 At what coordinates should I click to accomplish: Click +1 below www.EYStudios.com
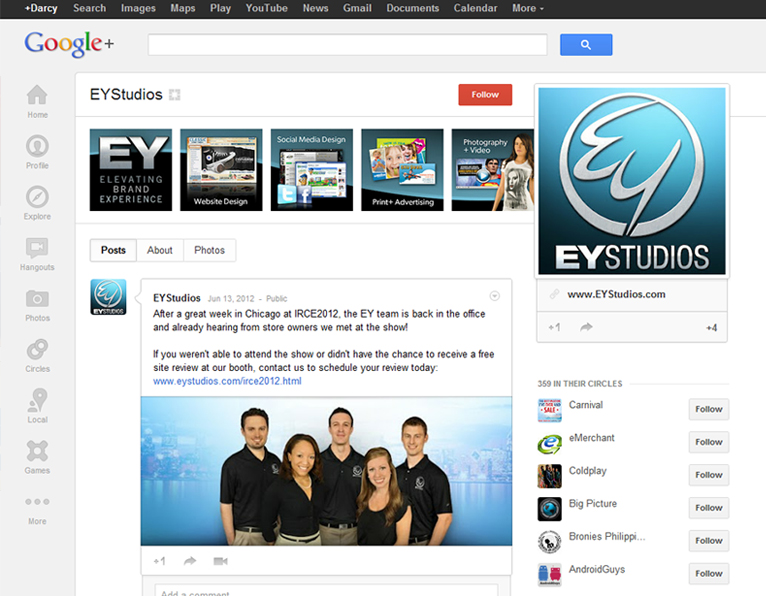pos(554,327)
